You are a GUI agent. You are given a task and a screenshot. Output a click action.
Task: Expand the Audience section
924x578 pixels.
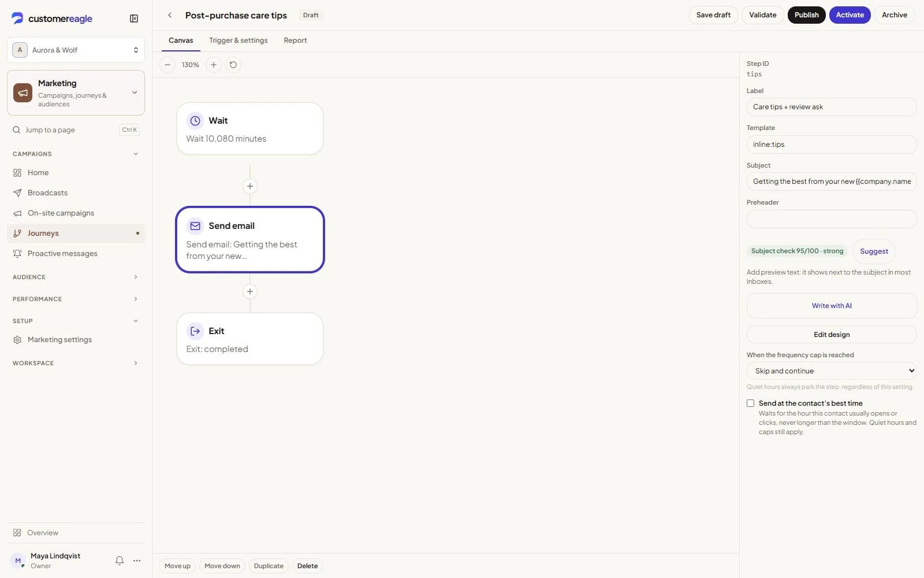(x=76, y=277)
